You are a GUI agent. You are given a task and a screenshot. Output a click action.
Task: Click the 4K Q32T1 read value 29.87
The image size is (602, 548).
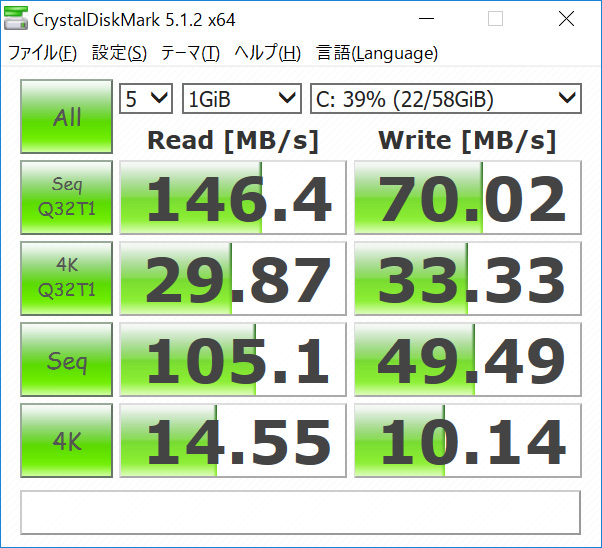click(x=233, y=278)
